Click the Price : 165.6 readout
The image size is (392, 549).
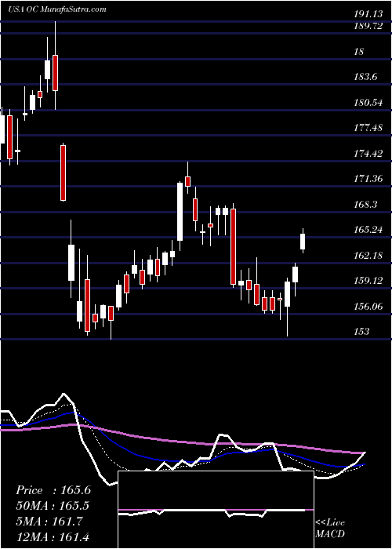53,490
